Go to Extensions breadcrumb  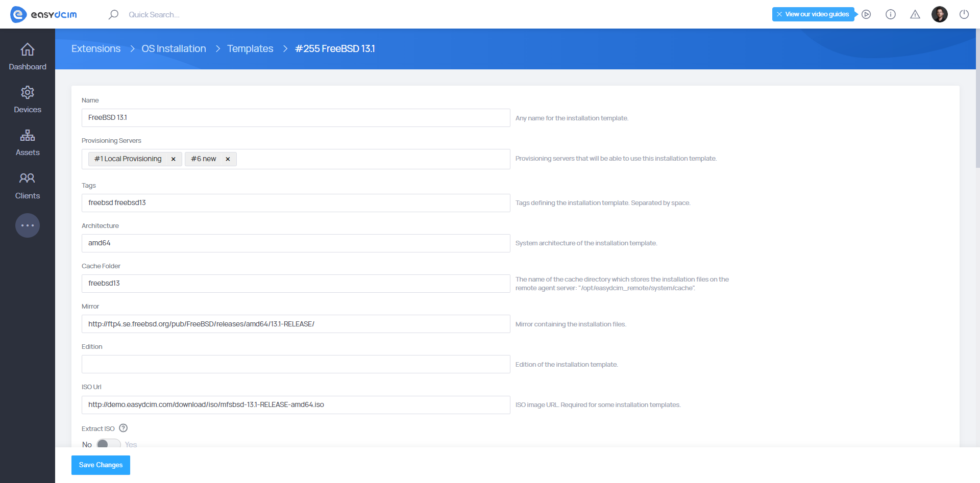point(96,48)
